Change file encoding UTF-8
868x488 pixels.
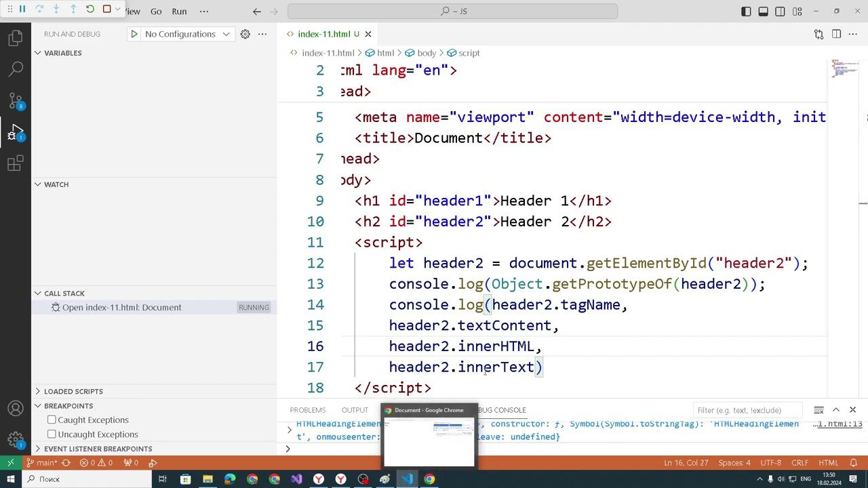[x=771, y=463]
